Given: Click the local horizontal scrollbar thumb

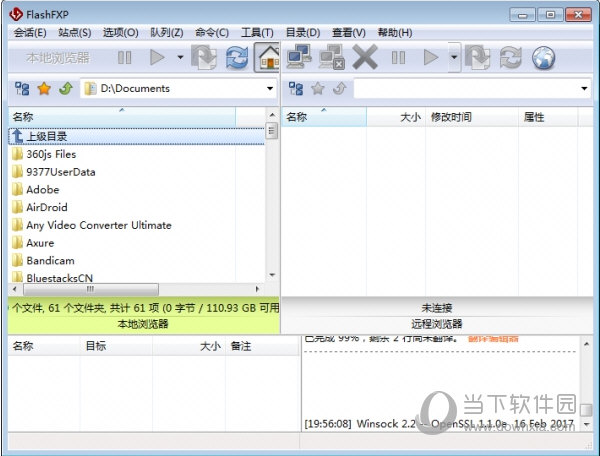Looking at the screenshot, I should click(91, 289).
